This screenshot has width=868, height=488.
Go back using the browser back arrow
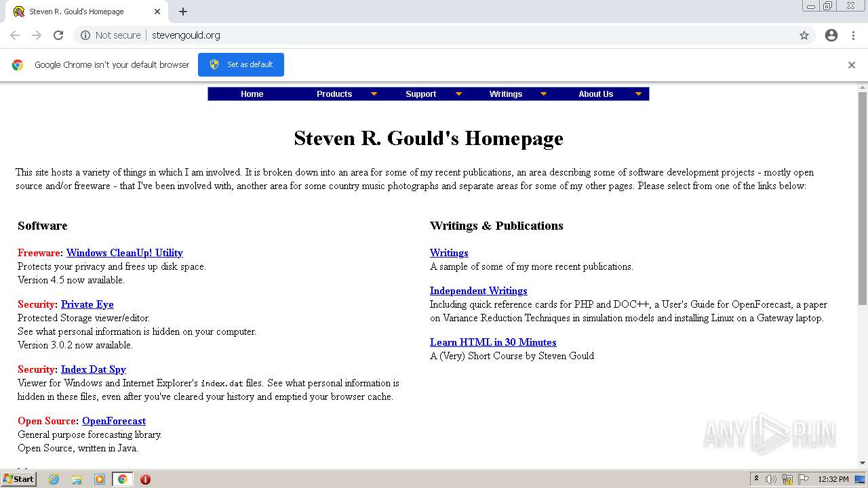click(15, 35)
